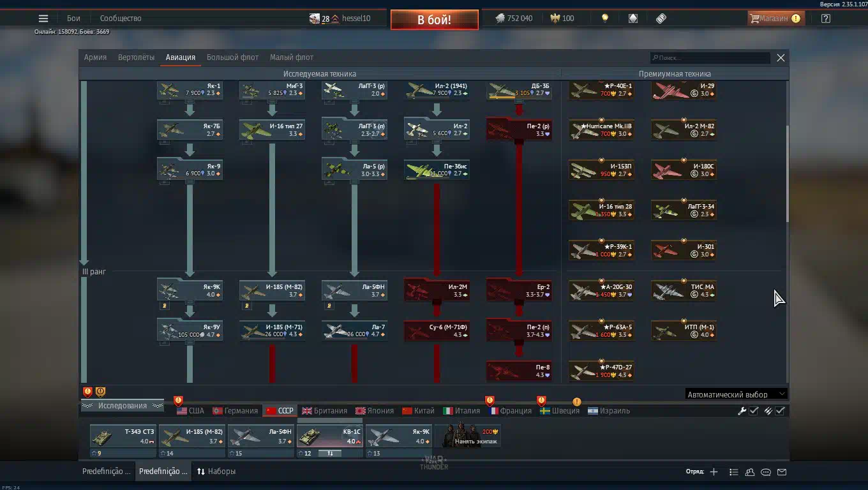Click the plus icon to create squad
Image resolution: width=868 pixels, height=490 pixels.
pyautogui.click(x=714, y=472)
